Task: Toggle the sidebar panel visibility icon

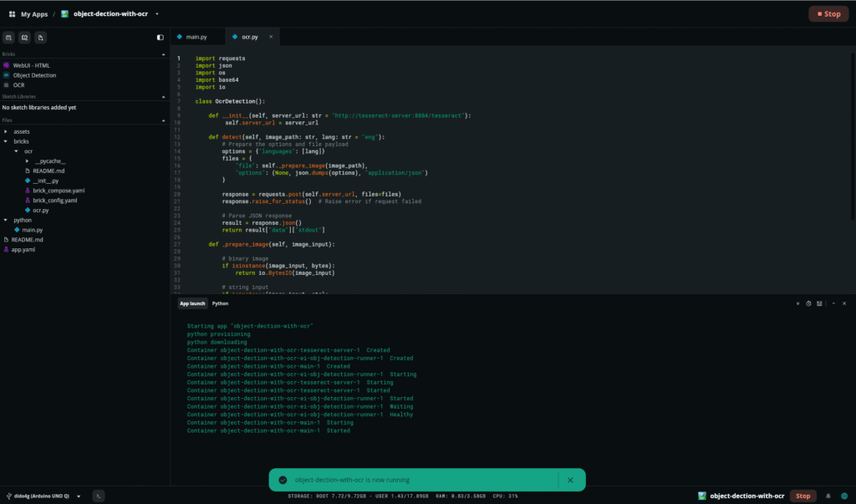Action: click(160, 38)
